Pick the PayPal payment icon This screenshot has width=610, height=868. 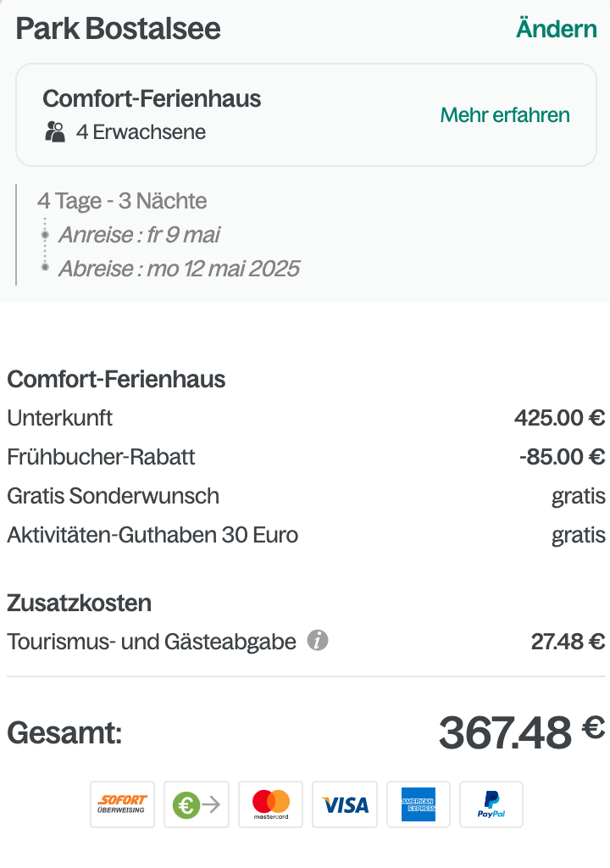(491, 804)
